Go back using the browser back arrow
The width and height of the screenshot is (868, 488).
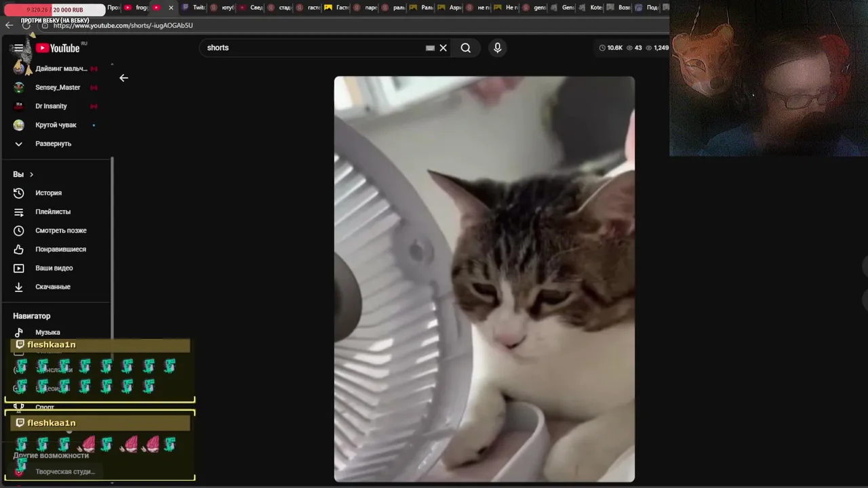[9, 25]
